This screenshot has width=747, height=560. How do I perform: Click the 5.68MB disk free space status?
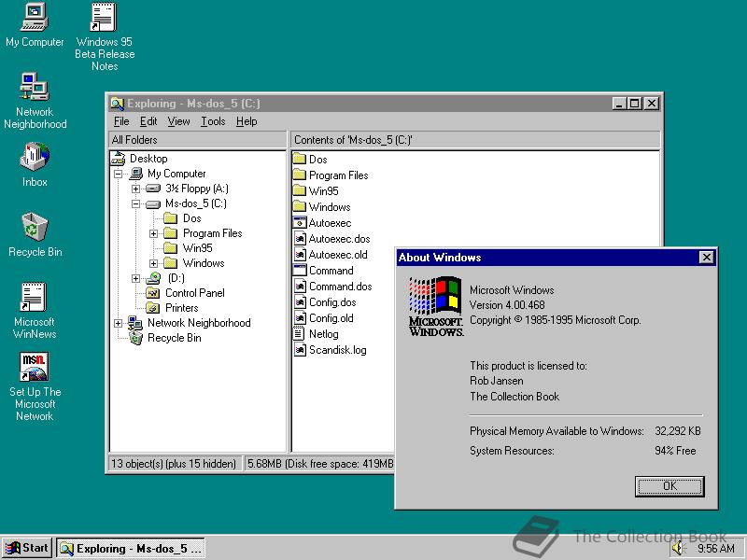click(x=319, y=463)
